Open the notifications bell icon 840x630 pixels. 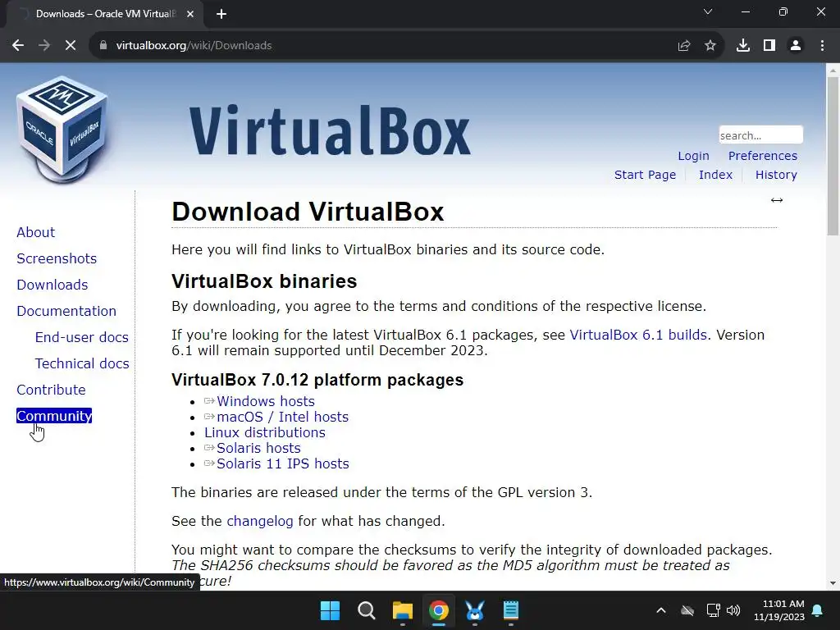click(818, 610)
